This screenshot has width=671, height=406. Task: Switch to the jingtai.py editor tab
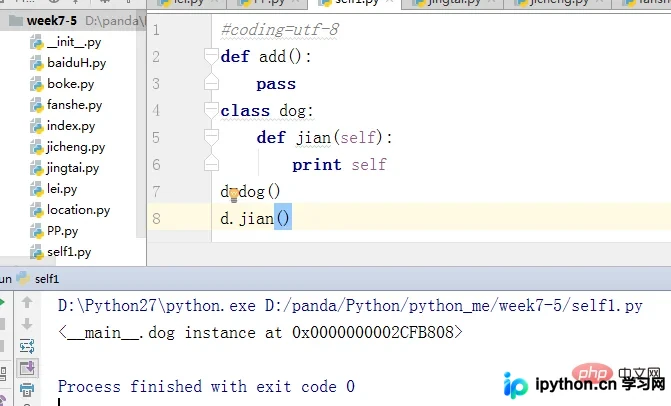pyautogui.click(x=454, y=3)
